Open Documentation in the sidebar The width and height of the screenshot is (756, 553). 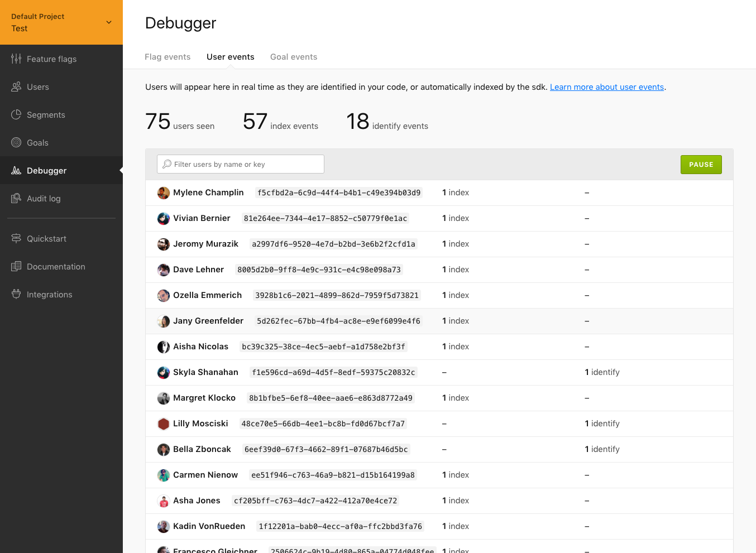[61, 266]
